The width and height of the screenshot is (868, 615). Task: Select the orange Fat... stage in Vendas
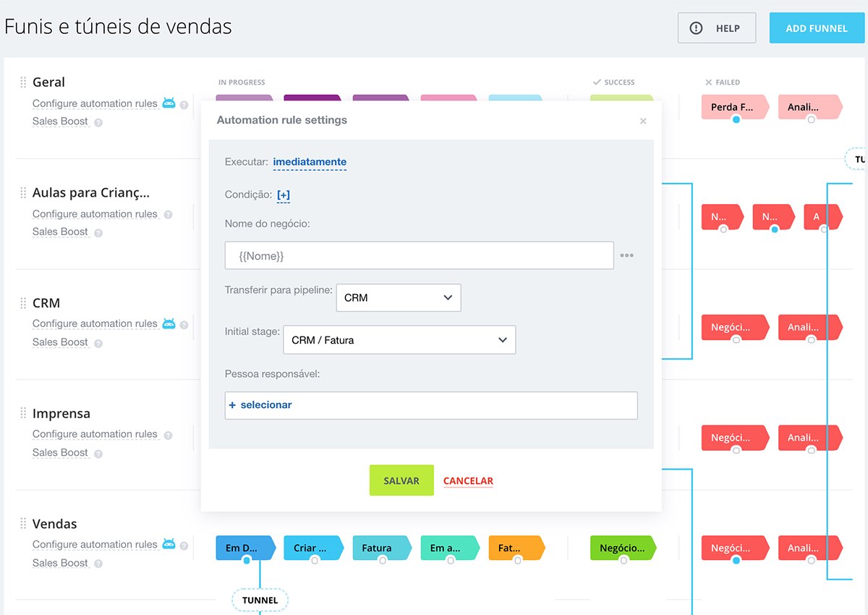click(x=514, y=548)
